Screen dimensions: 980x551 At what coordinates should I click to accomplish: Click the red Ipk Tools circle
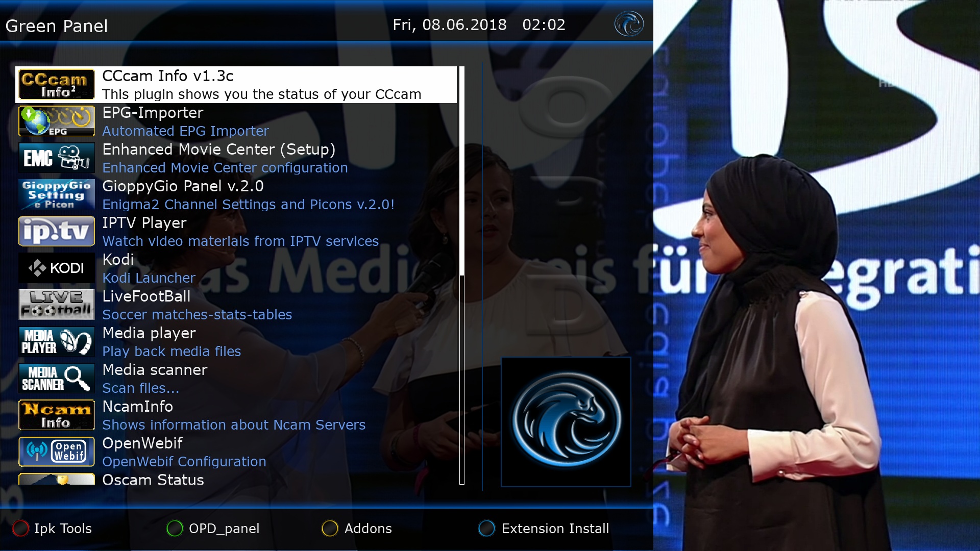[20, 529]
